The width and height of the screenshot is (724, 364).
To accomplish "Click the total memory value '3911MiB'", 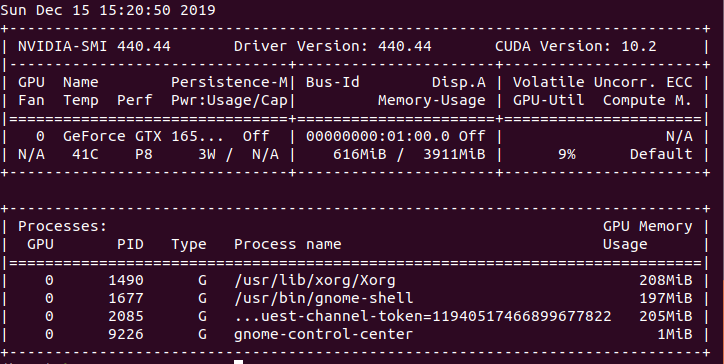I will click(454, 154).
